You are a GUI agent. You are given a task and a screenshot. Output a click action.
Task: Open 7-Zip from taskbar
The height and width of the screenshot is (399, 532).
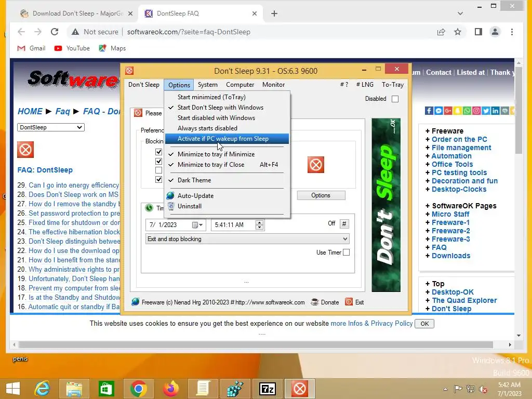click(268, 389)
